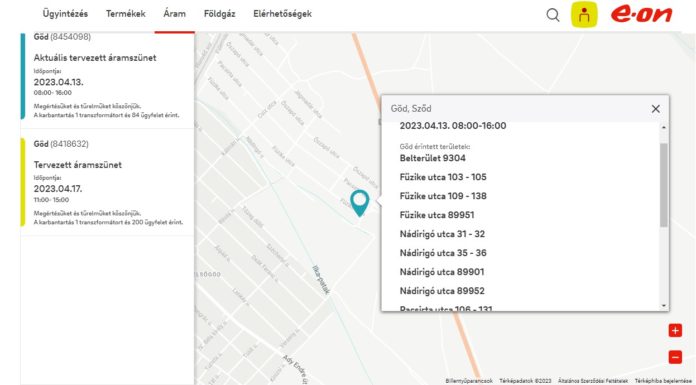Zoom in the map with plus button
The width and height of the screenshot is (696, 385).
[675, 330]
